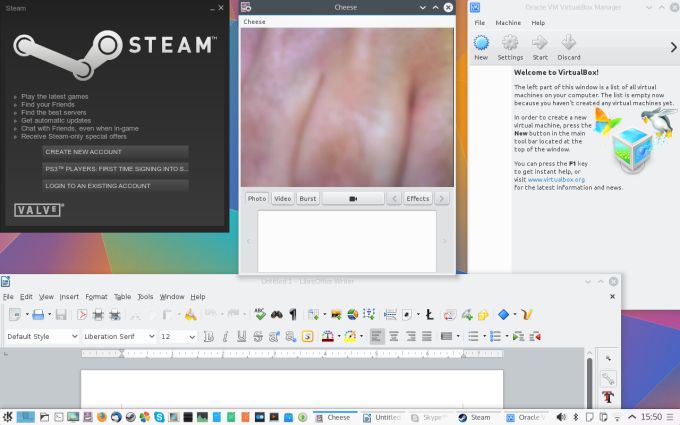The height and width of the screenshot is (425, 680).
Task: Switch to Video mode in Cheese
Action: [283, 198]
